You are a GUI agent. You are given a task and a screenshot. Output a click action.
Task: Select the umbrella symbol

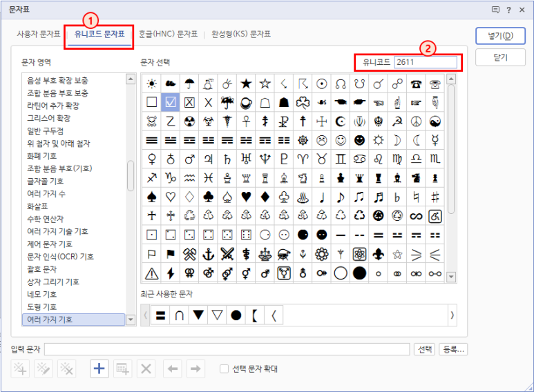coord(189,84)
